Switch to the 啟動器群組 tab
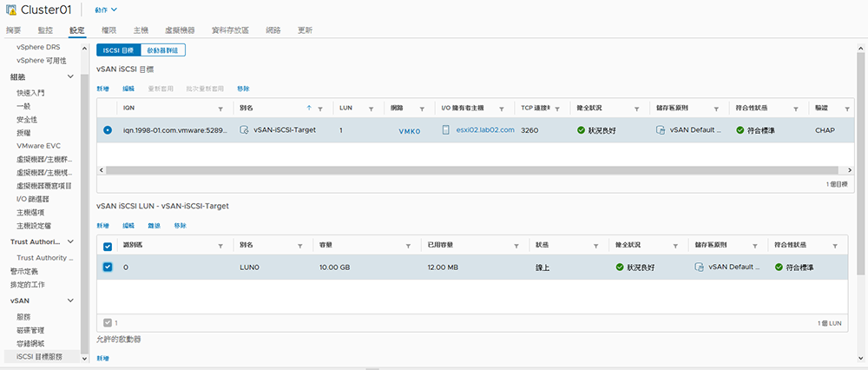 tap(163, 50)
